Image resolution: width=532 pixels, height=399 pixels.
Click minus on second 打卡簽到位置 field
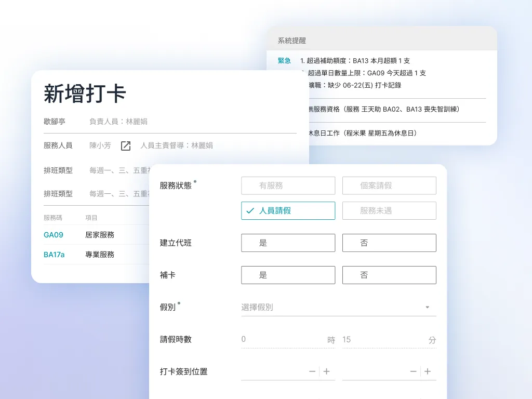tap(413, 371)
